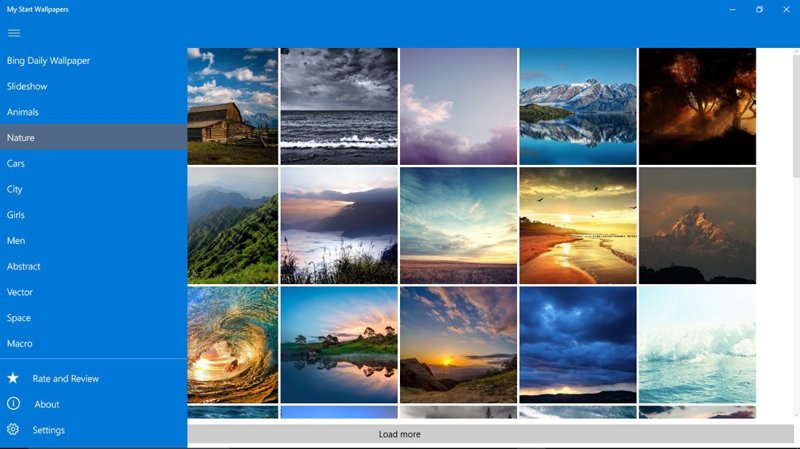Open the island trees reflection wallpaper
This screenshot has width=800, height=449.
coord(339,345)
